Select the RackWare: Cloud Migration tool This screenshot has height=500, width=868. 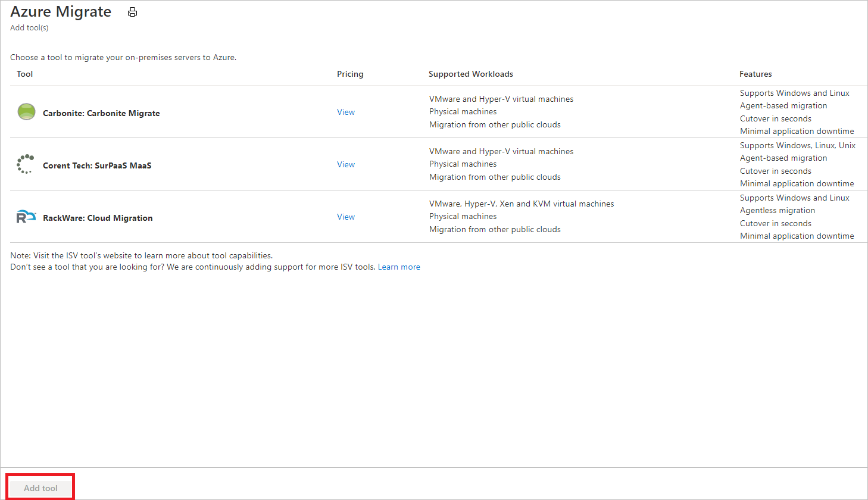[x=98, y=218]
